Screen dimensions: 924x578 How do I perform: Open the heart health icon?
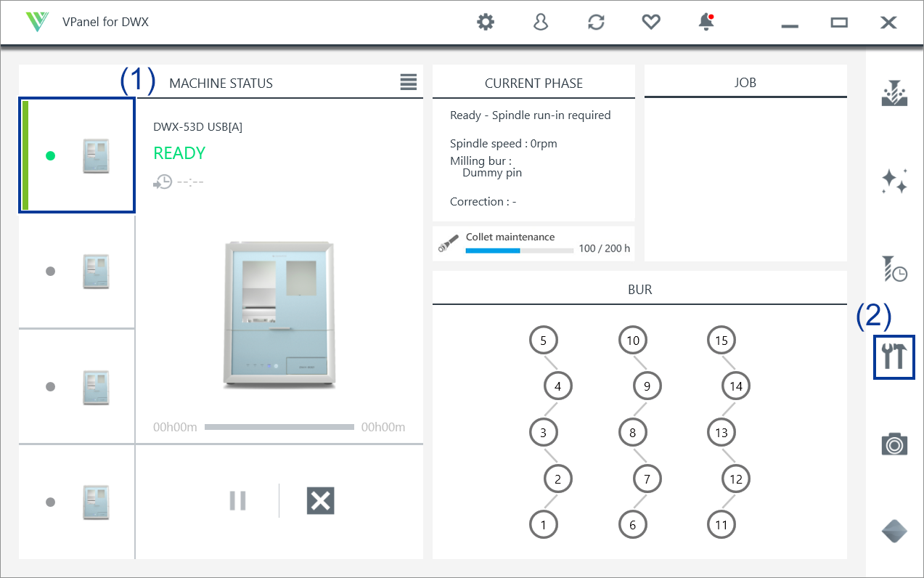pos(651,23)
